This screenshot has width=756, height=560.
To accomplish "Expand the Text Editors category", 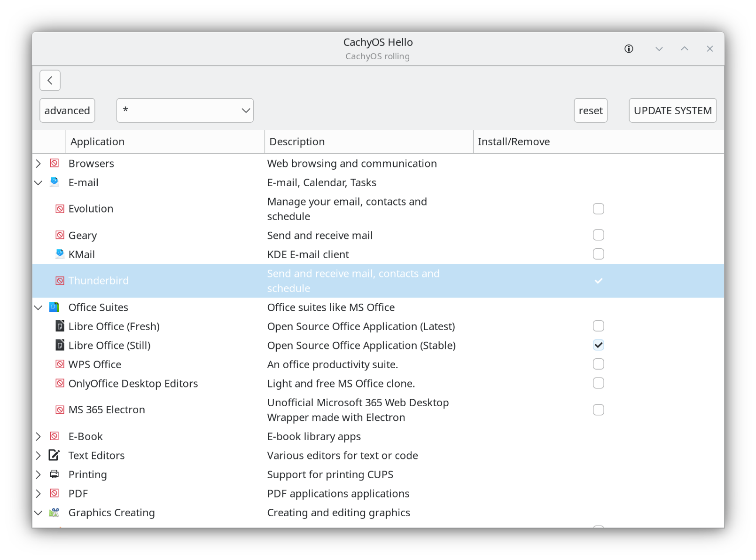I will tap(39, 455).
